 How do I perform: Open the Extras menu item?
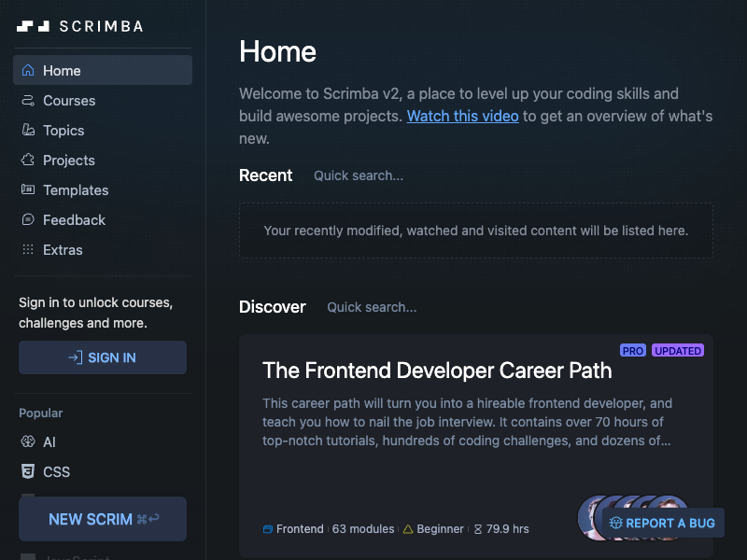tap(103, 249)
